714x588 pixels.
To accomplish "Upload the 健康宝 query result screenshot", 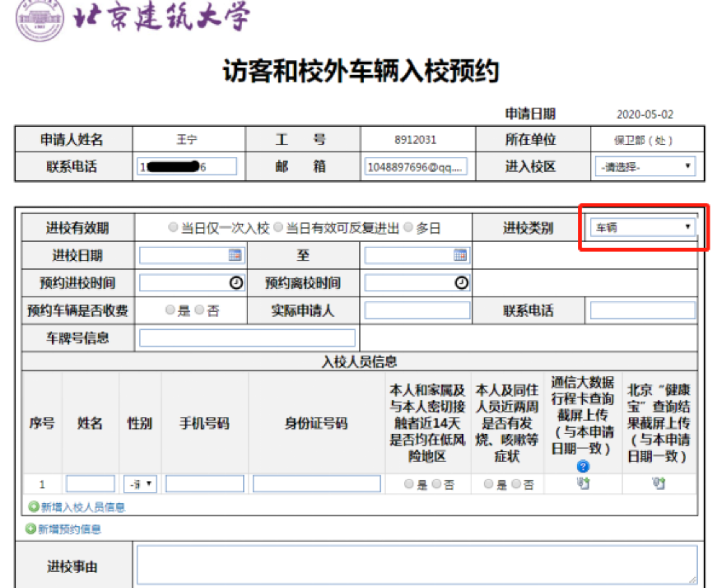I will click(x=659, y=483).
